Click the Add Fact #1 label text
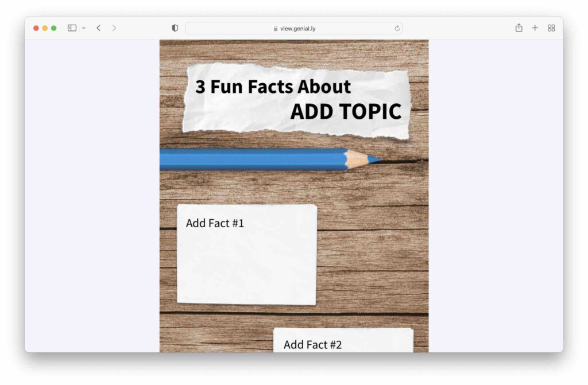The image size is (588, 385). coord(215,223)
